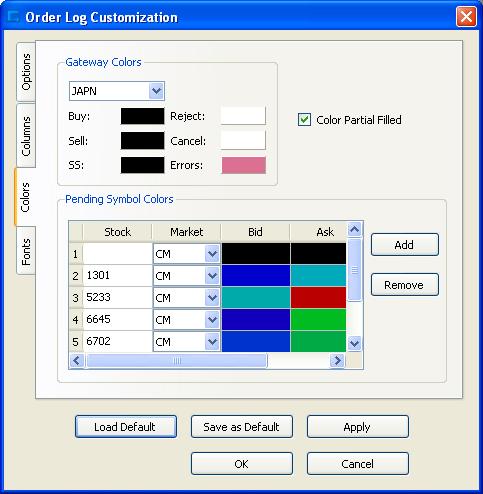Pick the pink Errors color swatch
The width and height of the screenshot is (483, 494).
click(244, 165)
